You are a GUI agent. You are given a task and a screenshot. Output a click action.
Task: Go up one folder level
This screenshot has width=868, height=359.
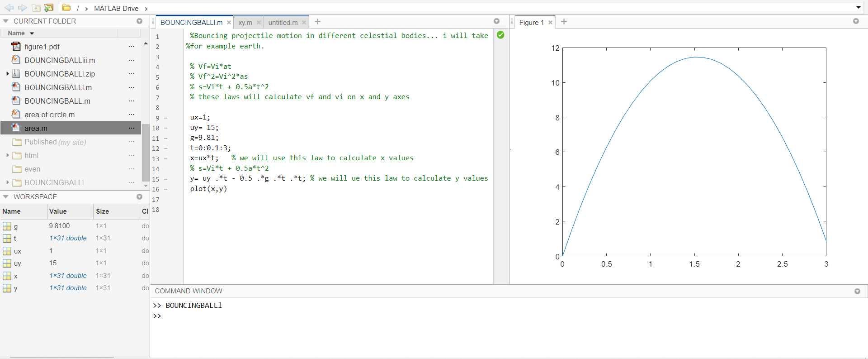[x=36, y=8]
